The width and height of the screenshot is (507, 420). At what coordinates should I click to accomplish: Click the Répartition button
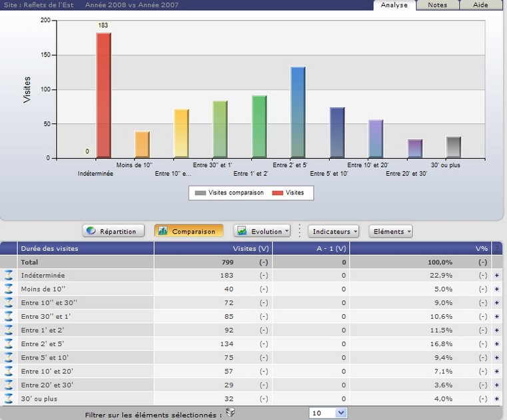coord(114,232)
